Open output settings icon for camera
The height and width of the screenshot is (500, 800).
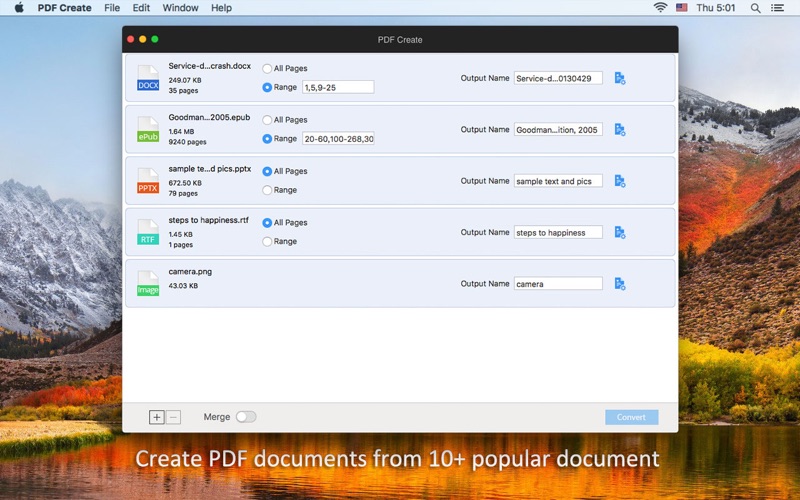tap(620, 284)
